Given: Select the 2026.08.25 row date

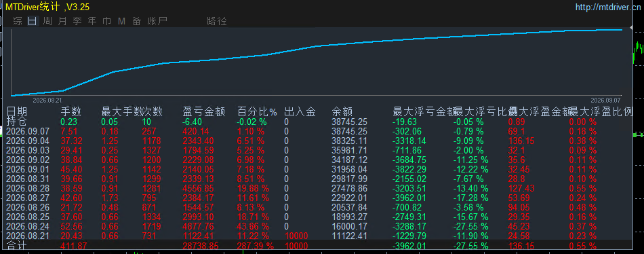Looking at the screenshot, I should (x=28, y=217).
